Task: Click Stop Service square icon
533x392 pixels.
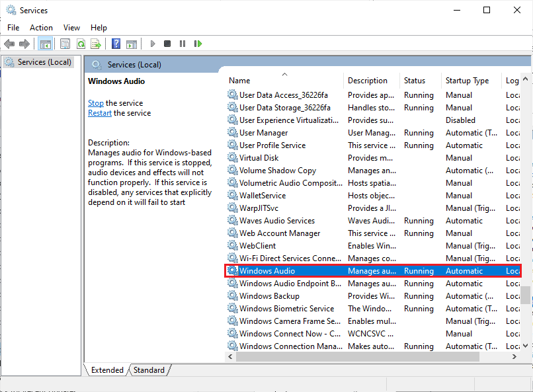Action: click(x=167, y=44)
